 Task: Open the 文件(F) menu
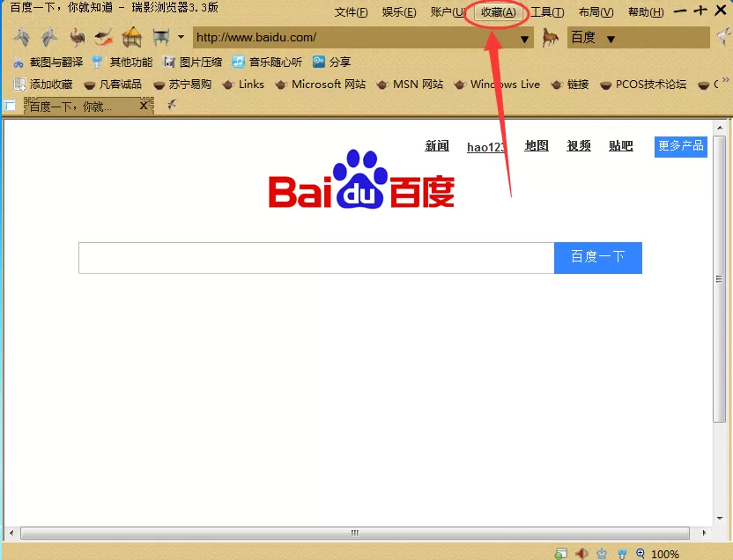pos(351,12)
